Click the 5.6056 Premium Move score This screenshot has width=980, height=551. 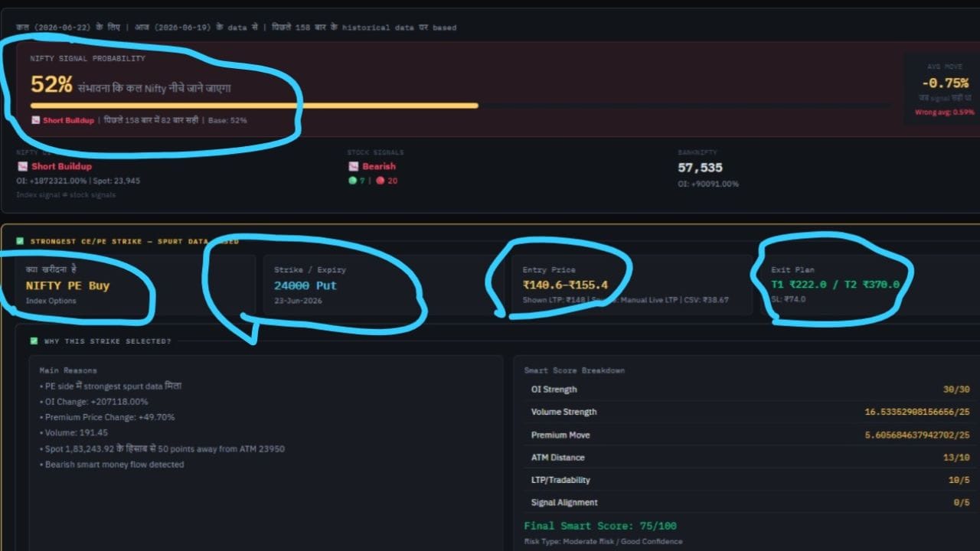click(x=917, y=435)
